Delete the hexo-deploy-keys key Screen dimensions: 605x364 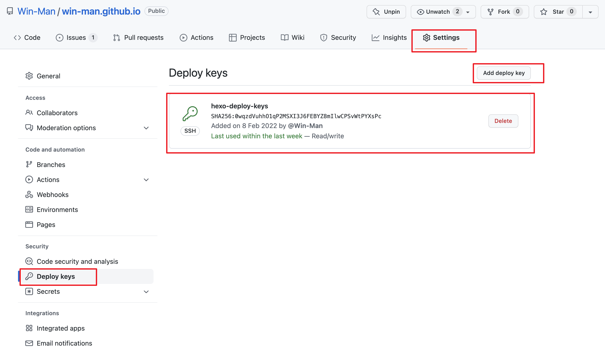click(x=503, y=121)
